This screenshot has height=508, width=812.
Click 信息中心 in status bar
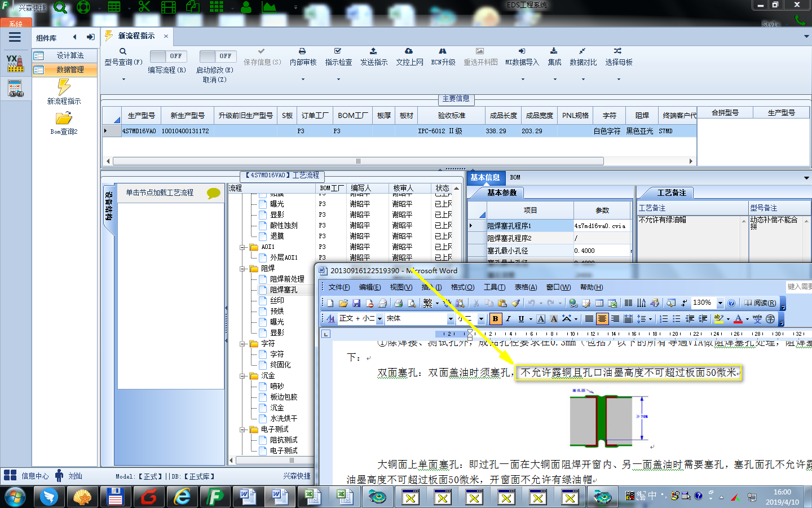(27, 476)
